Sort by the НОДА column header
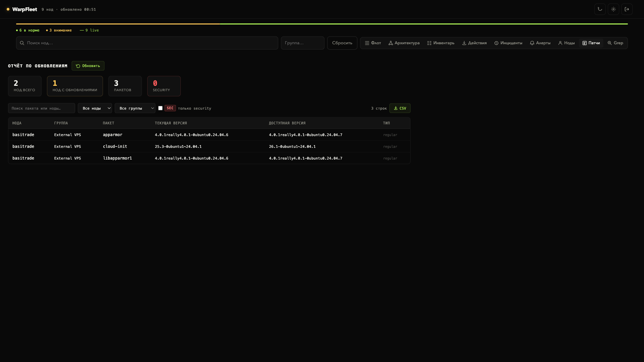The height and width of the screenshot is (362, 644). tap(17, 123)
